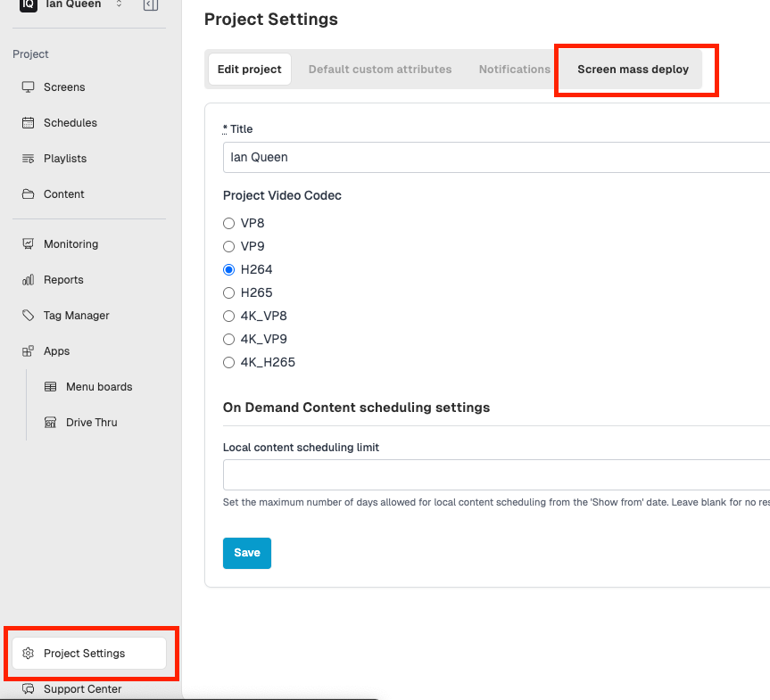Switch to the Screen mass deploy tab
This screenshot has width=770, height=700.
[x=633, y=69]
